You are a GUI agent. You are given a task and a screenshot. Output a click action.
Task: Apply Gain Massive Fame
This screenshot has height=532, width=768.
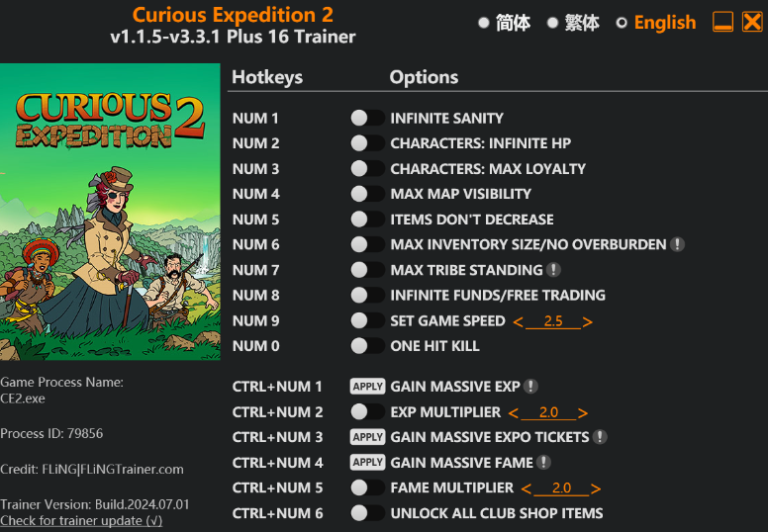click(367, 463)
